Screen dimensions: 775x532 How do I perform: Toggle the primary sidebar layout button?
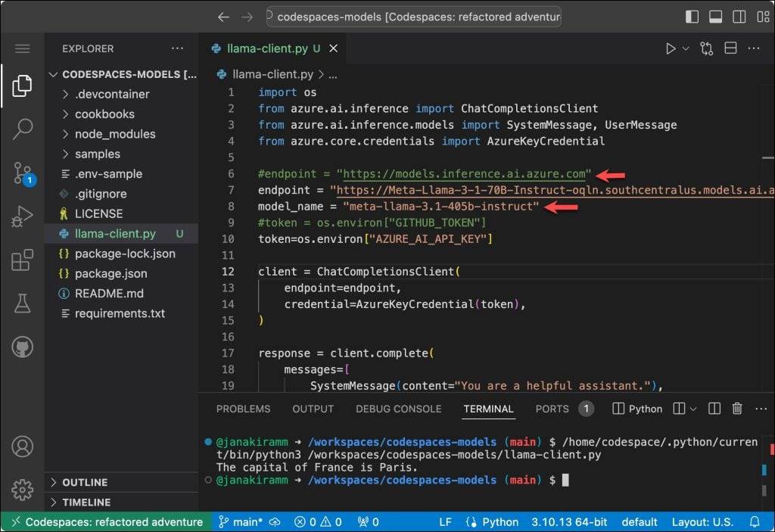click(692, 17)
